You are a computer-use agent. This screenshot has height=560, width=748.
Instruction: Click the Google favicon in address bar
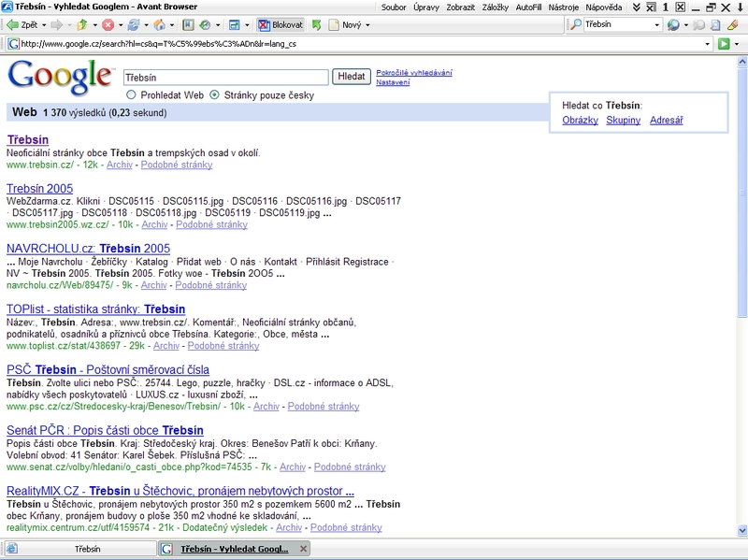(14, 44)
